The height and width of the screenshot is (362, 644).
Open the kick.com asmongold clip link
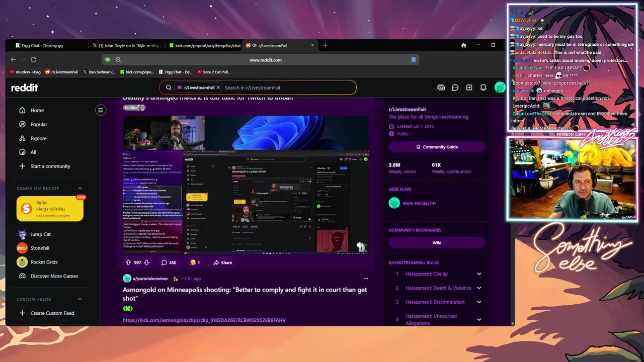click(x=204, y=320)
